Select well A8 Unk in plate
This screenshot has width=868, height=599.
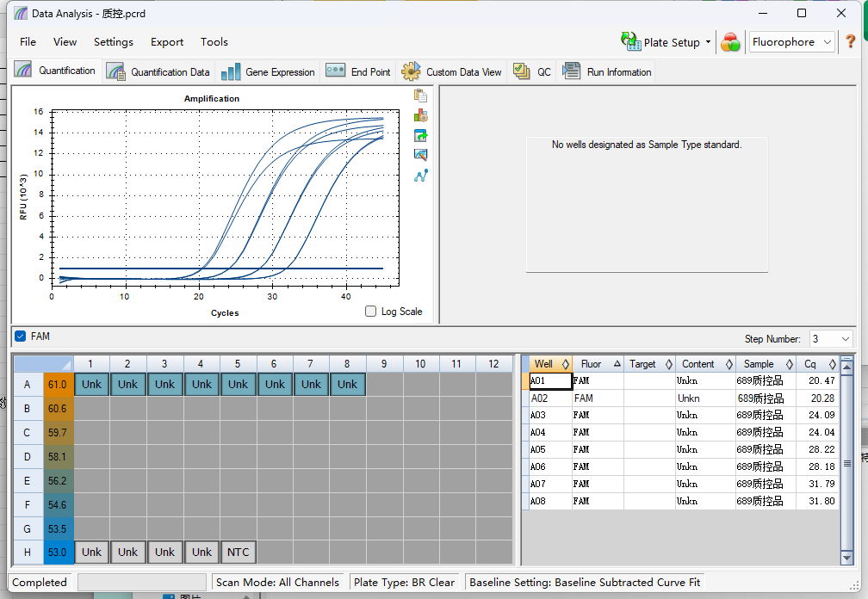point(347,385)
